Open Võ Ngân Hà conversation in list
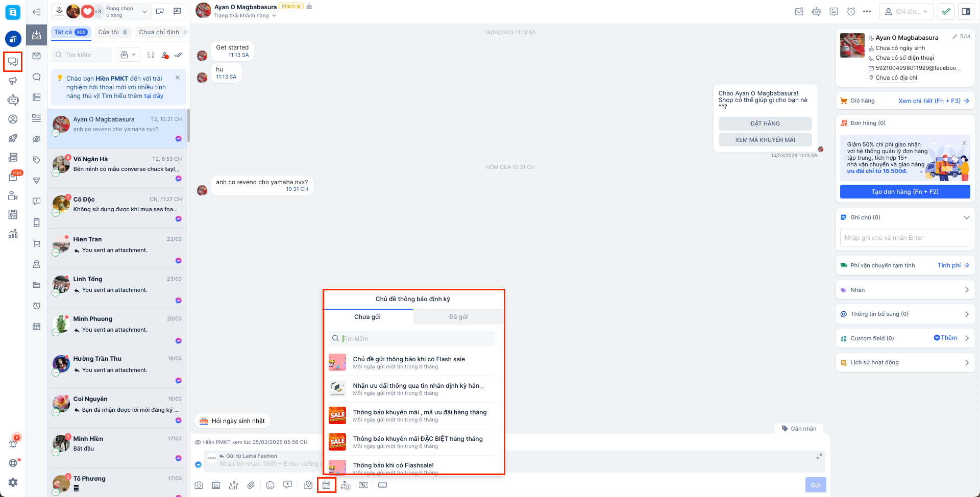 [117, 168]
